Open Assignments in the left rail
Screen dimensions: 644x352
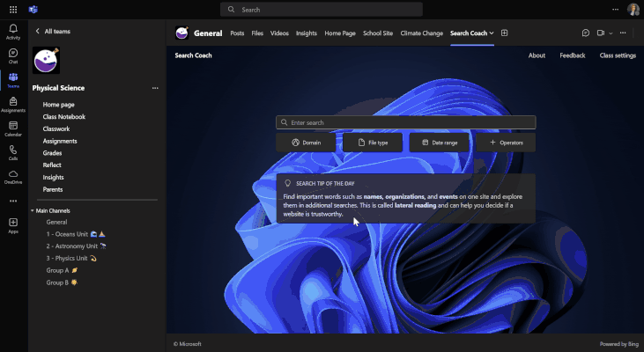pos(13,105)
